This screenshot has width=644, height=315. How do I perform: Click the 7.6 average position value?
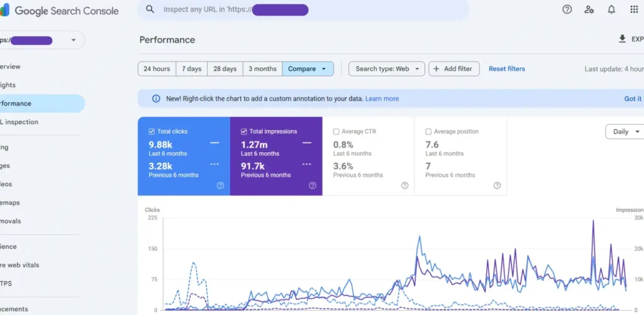point(432,145)
